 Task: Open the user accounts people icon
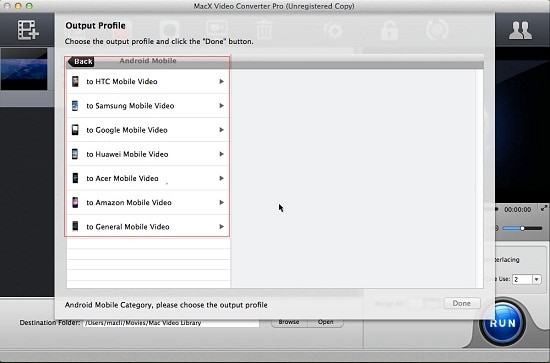coord(520,30)
